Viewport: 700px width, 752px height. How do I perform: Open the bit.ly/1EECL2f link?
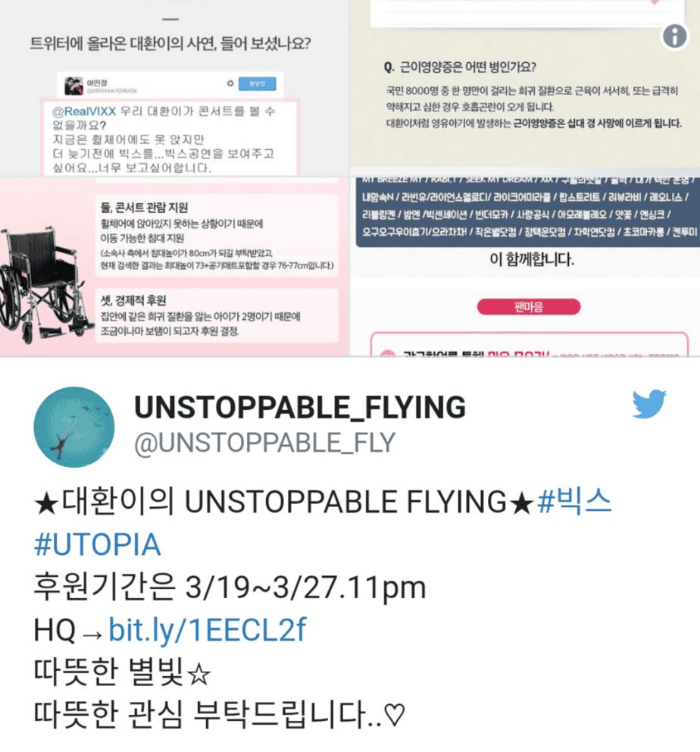click(x=207, y=629)
